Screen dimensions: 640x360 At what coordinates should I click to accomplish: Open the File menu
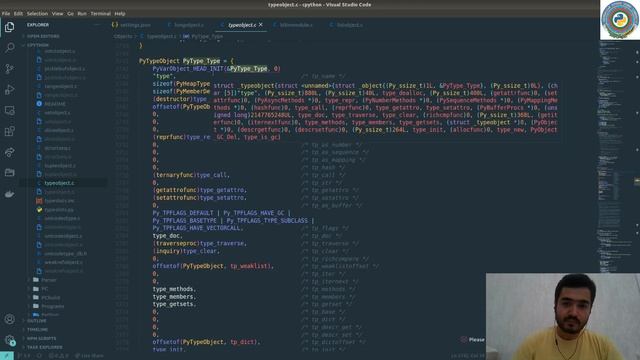point(6,13)
